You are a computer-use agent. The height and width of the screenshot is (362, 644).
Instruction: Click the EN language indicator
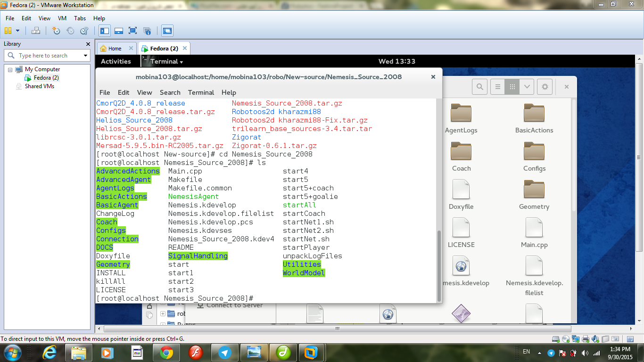527,352
